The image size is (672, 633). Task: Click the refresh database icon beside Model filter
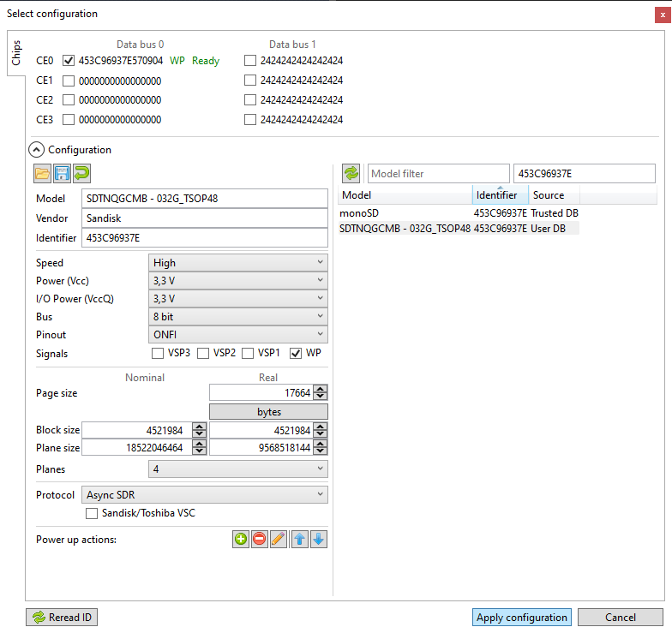[352, 174]
